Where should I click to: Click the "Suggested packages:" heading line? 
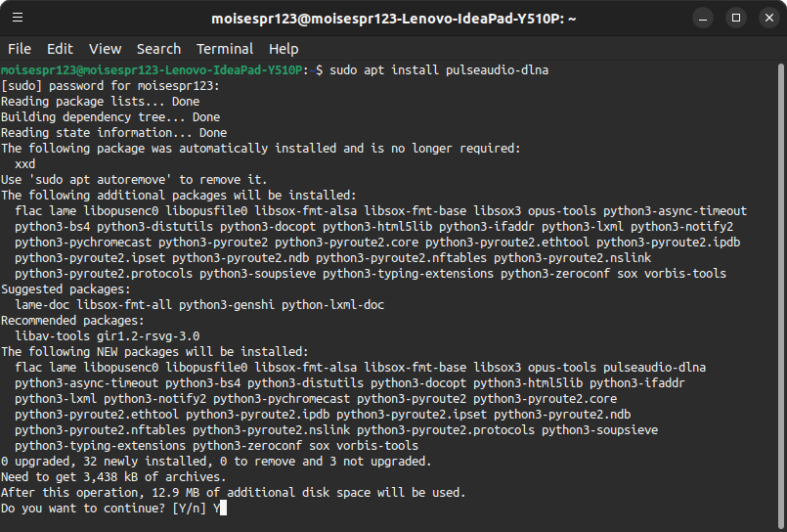[66, 289]
